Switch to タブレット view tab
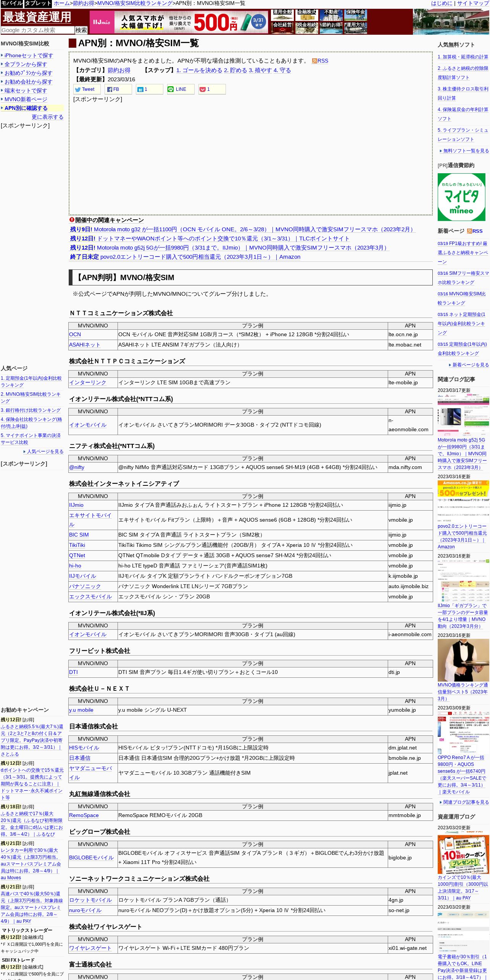This screenshot has width=490, height=980. (x=38, y=3)
